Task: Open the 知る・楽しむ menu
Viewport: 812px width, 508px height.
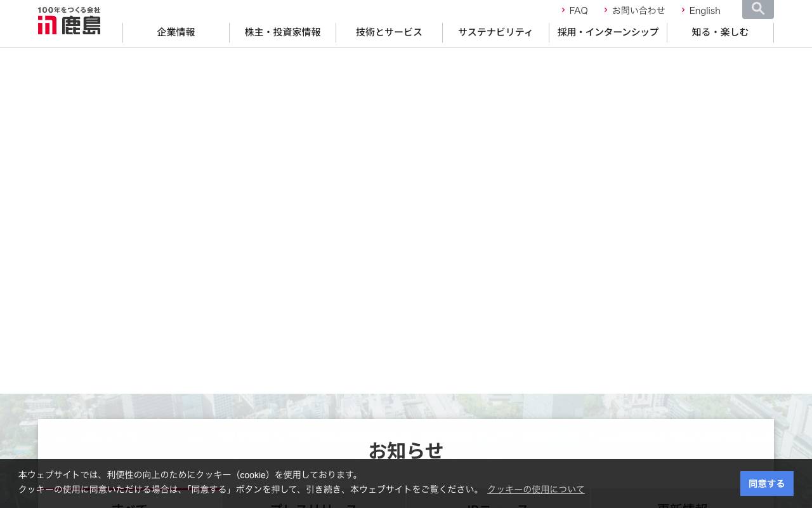Action: (720, 32)
